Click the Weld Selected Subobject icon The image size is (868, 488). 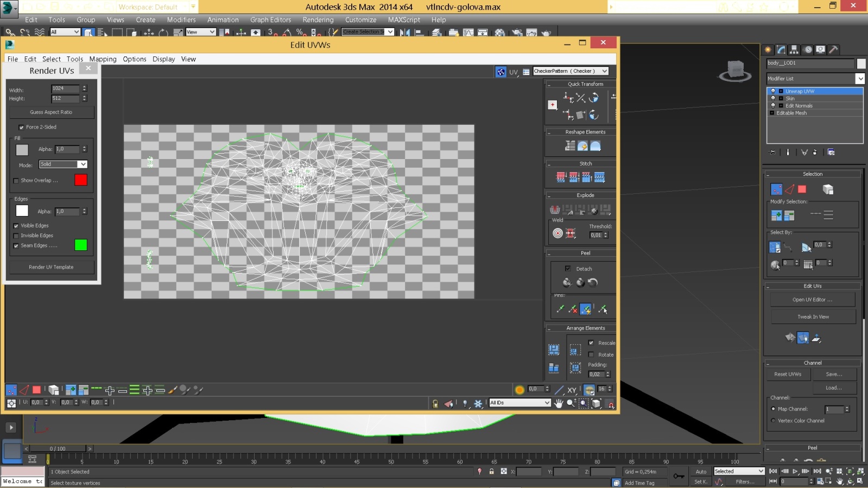[571, 233]
